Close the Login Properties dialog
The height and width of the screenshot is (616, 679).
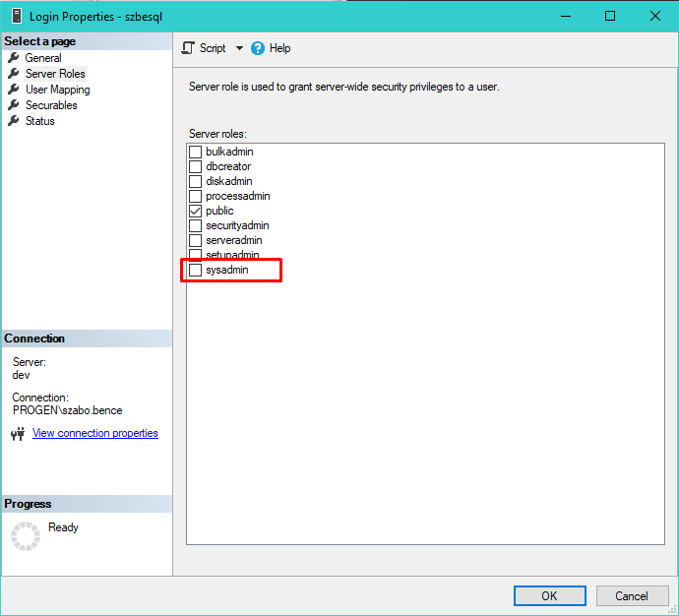pyautogui.click(x=655, y=17)
